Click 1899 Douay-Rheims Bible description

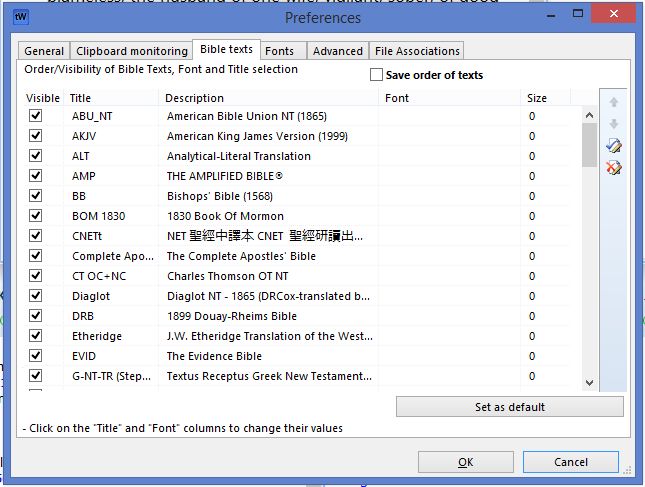point(232,316)
